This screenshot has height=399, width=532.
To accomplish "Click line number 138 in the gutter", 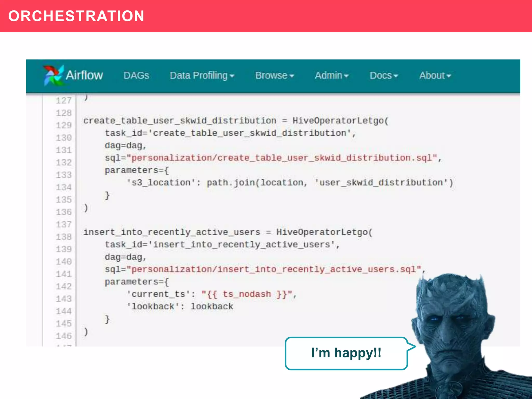I will click(x=64, y=237).
